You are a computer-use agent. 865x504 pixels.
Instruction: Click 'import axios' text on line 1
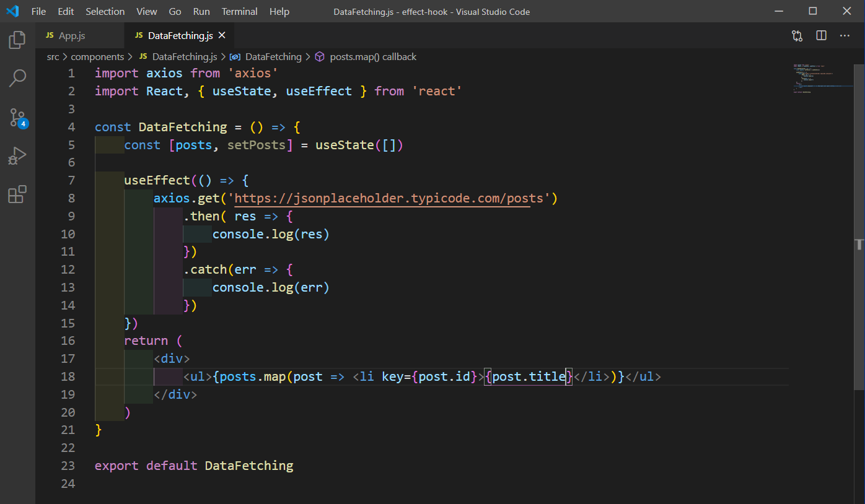pyautogui.click(x=139, y=73)
